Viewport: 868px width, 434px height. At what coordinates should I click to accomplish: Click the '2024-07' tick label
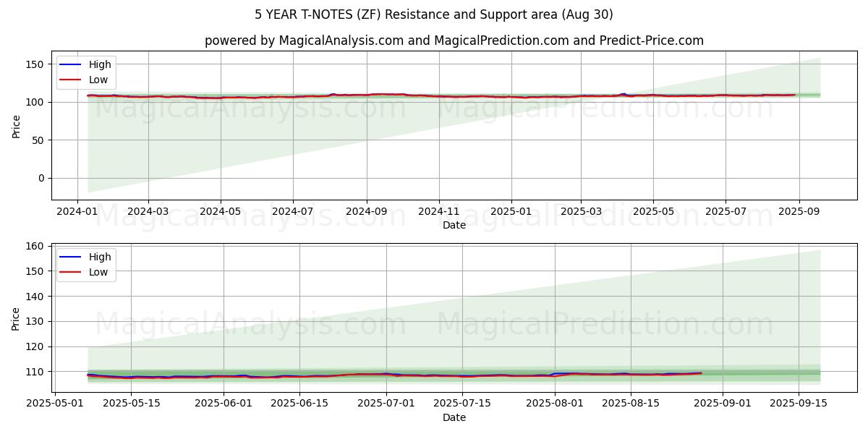pos(293,210)
